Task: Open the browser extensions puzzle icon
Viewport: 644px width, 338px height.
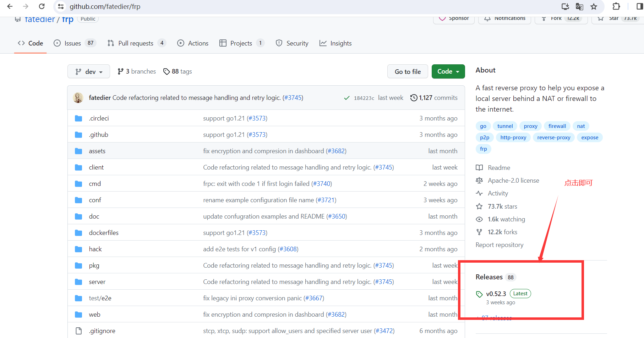Action: point(616,6)
